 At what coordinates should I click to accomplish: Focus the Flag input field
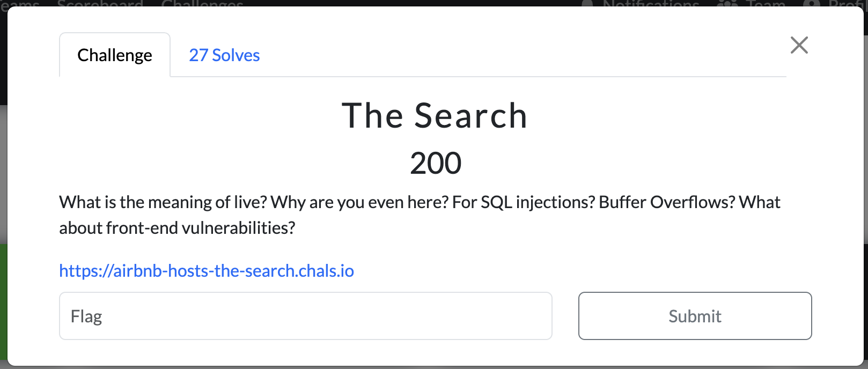click(306, 316)
